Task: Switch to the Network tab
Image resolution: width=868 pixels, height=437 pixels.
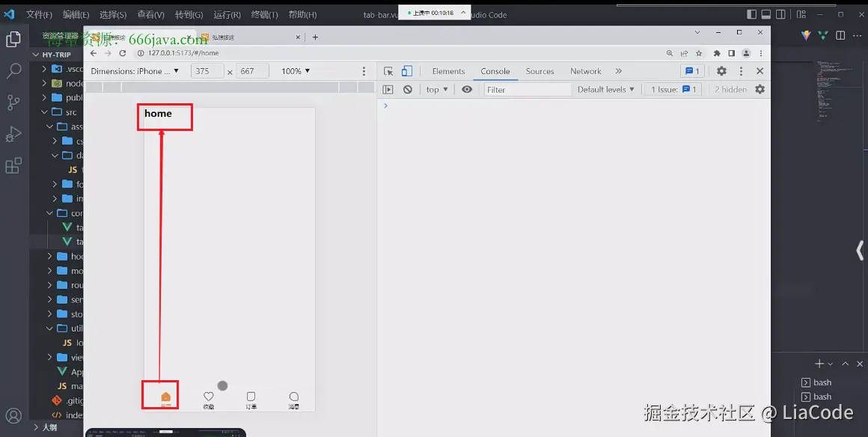Action: (x=586, y=71)
